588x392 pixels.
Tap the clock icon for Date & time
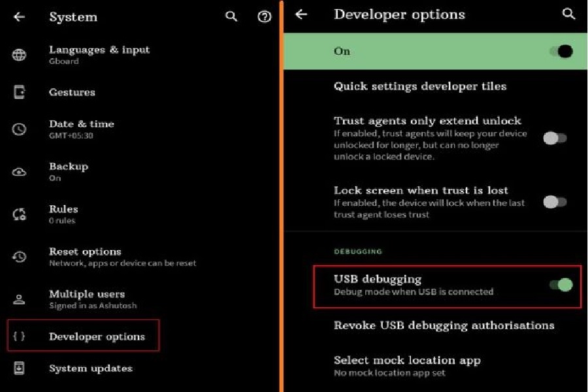tap(19, 129)
